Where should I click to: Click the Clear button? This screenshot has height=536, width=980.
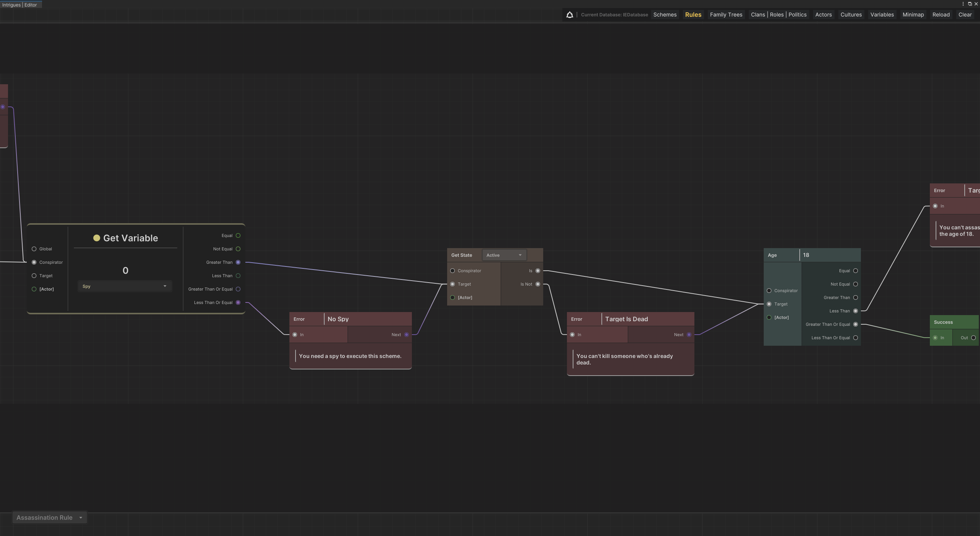coord(965,15)
